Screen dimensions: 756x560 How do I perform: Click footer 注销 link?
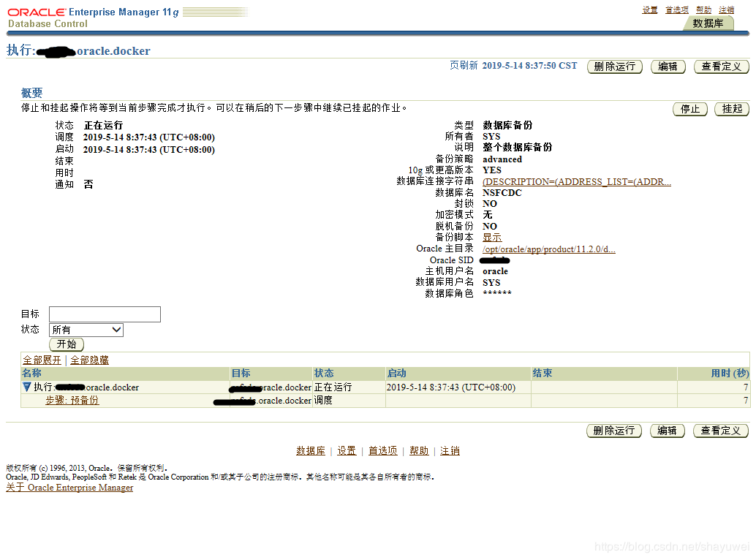pos(450,450)
